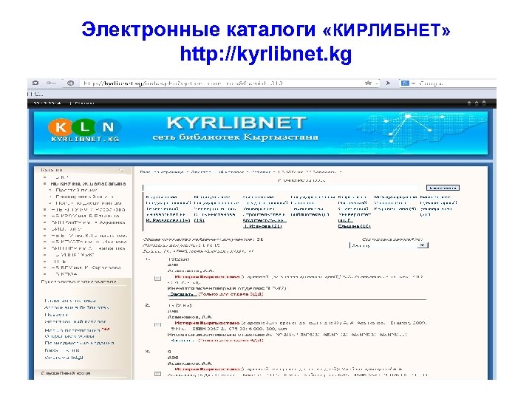The width and height of the screenshot is (532, 399).
Task: Open Новые поступления menu item
Action: pos(72,330)
